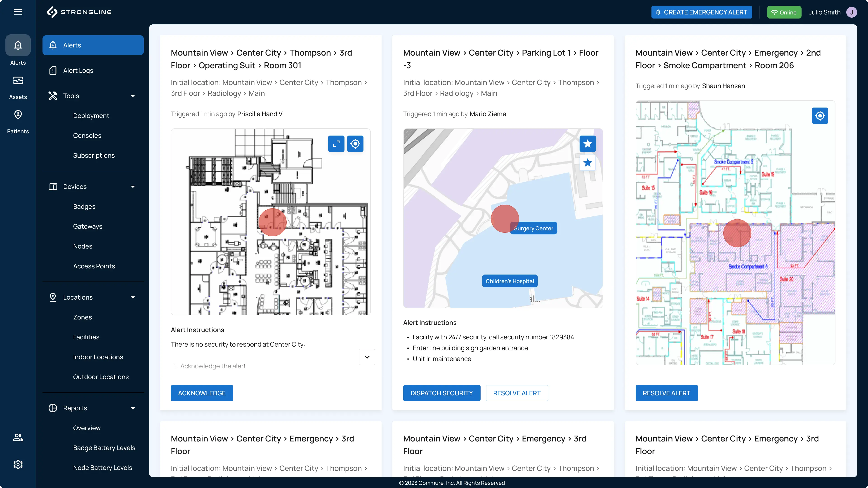This screenshot has height=488, width=868.
Task: Open Deployment under Tools
Action: (91, 115)
